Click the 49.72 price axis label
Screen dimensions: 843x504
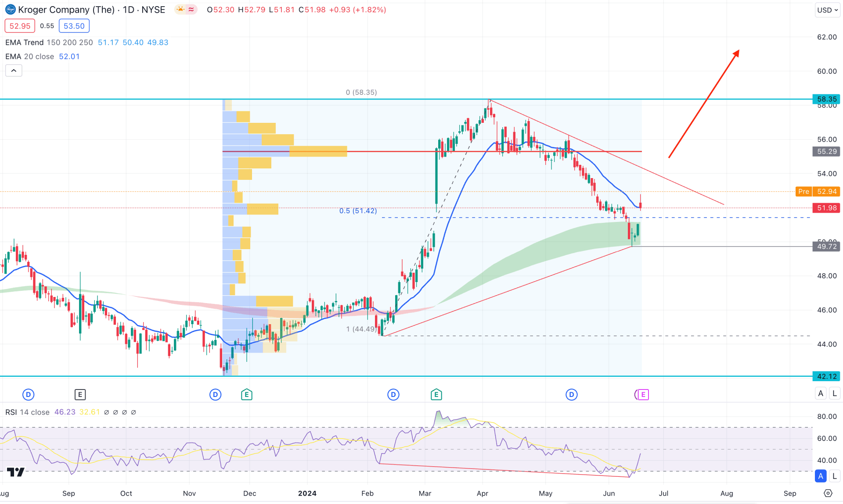pos(826,247)
